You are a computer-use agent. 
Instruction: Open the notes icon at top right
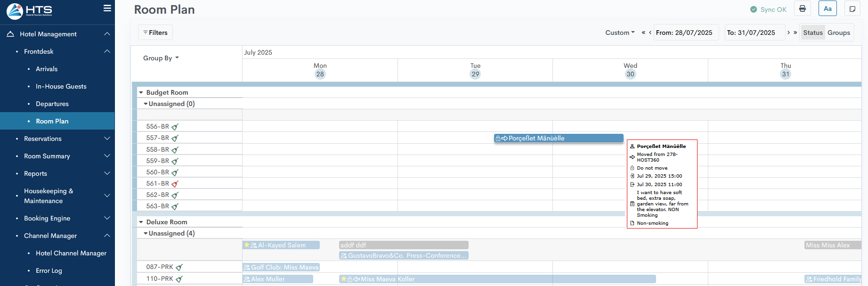852,9
